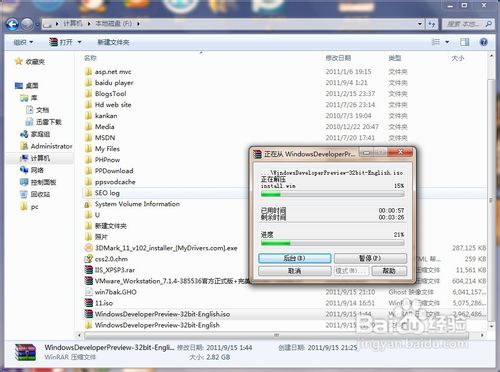Screen dimensions: 500x372
Task: Sort by 名称 column header
Action: point(90,58)
